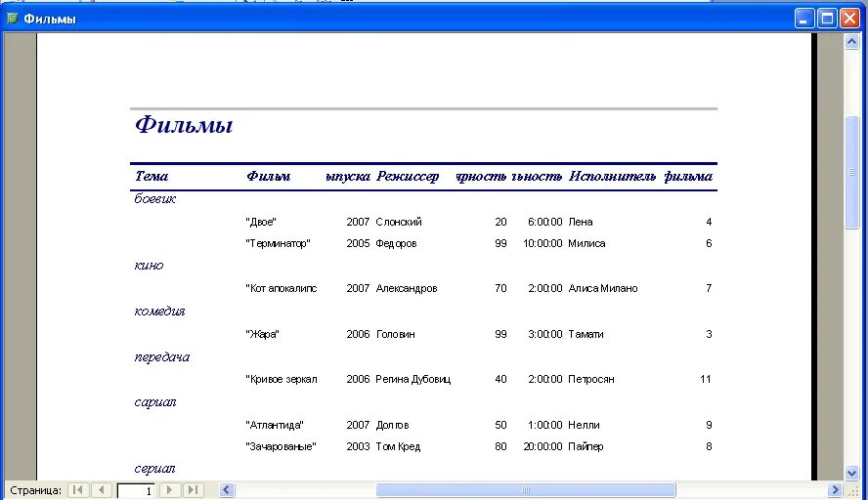The height and width of the screenshot is (500, 868).
Task: Click the horizontal scrollbar left arrow
Action: pyautogui.click(x=227, y=490)
